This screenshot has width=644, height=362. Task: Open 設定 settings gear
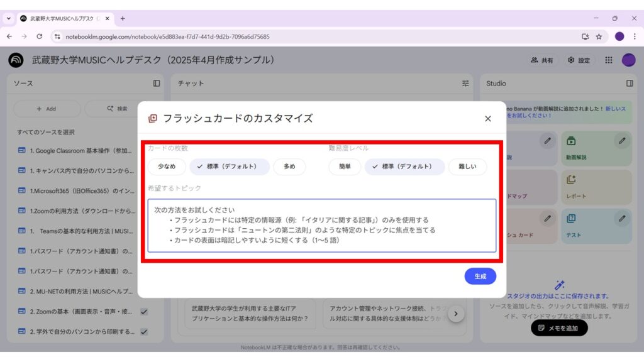579,60
